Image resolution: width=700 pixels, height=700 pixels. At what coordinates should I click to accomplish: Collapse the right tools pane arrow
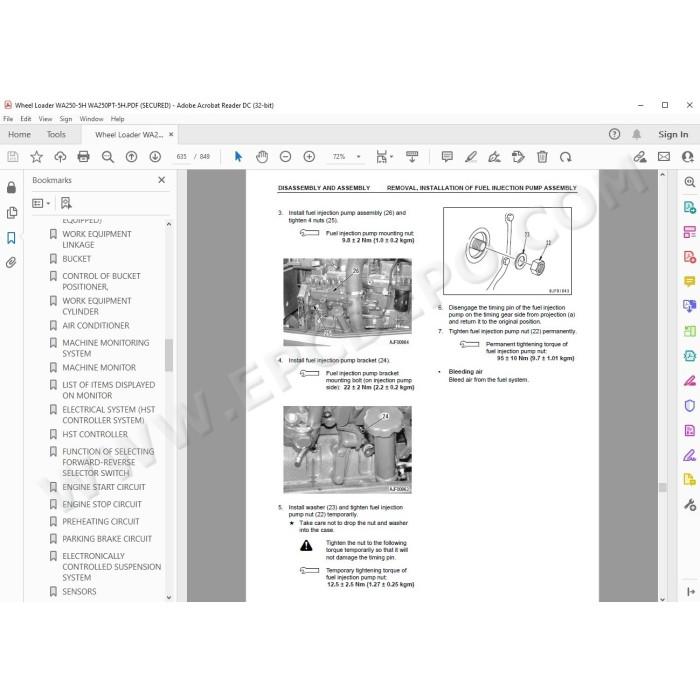coord(691,592)
